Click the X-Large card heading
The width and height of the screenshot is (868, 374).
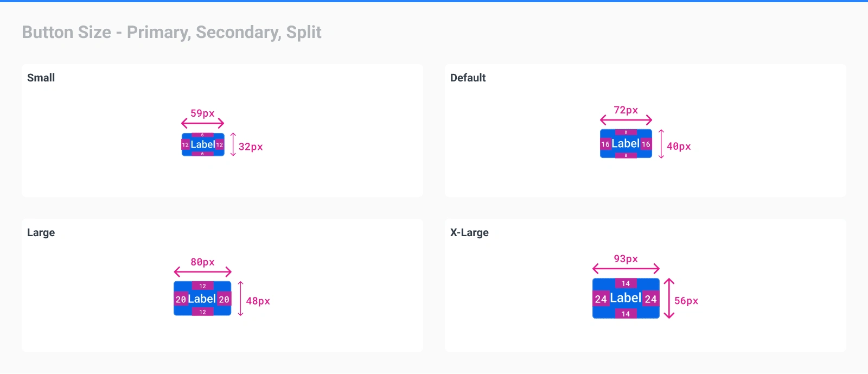[469, 232]
